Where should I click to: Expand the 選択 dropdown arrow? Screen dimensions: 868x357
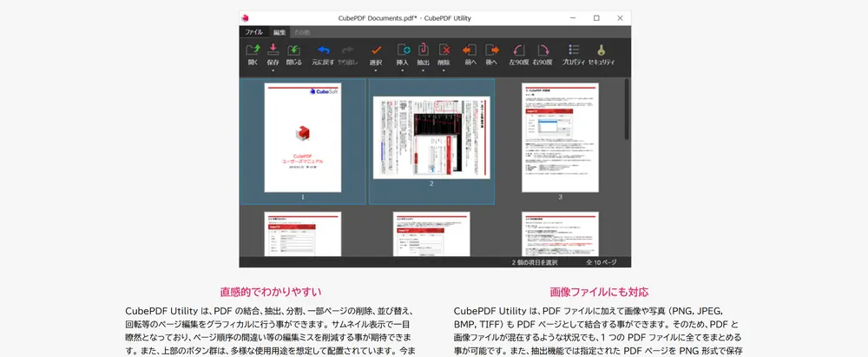[x=376, y=70]
